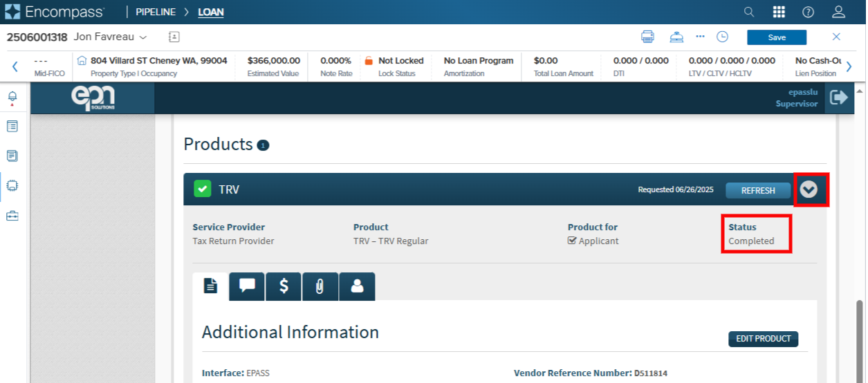Click the EPN sign-out arrow icon
Image resolution: width=868 pixels, height=383 pixels.
[x=839, y=97]
